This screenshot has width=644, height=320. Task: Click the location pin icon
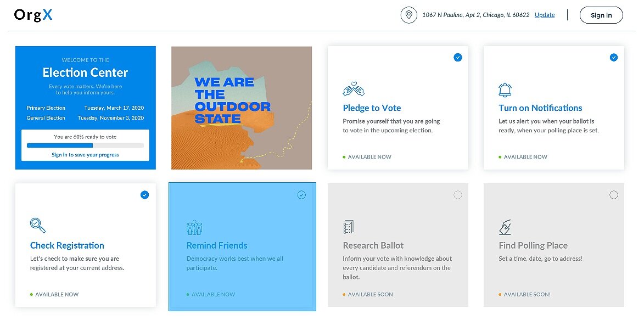[408, 15]
